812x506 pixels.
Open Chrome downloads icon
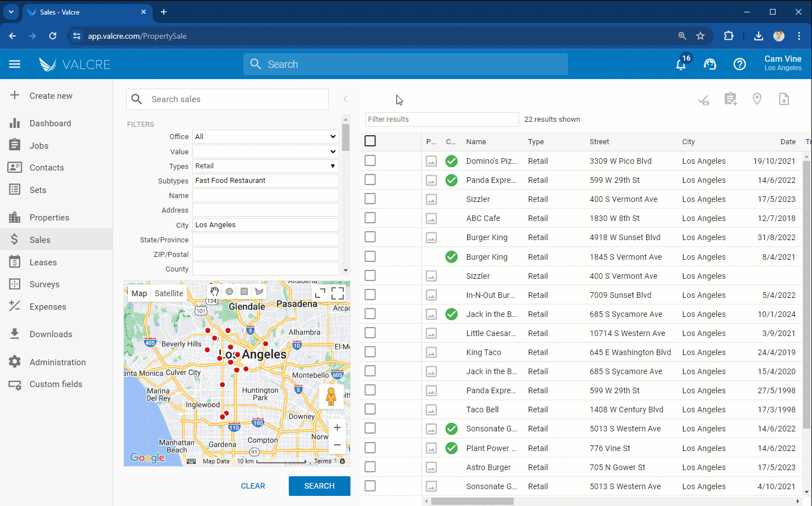click(x=758, y=36)
